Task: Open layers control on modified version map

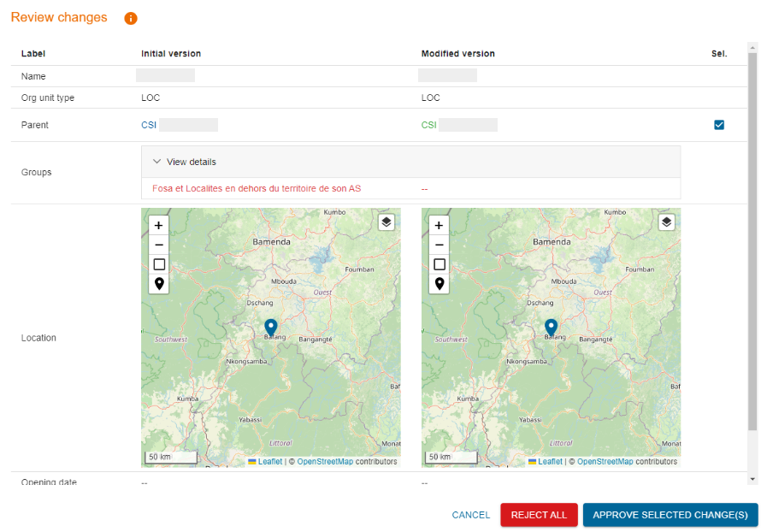Action: (x=667, y=222)
